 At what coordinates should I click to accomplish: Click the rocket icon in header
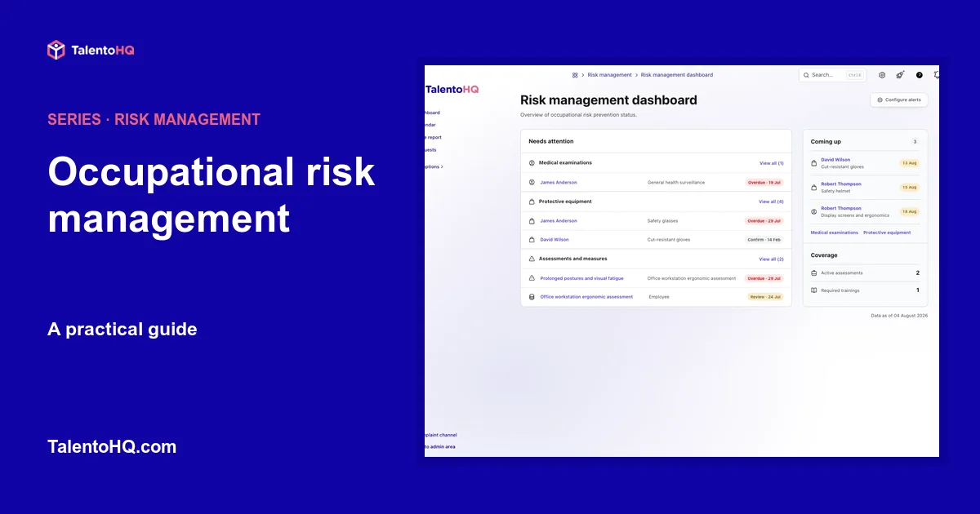click(900, 75)
